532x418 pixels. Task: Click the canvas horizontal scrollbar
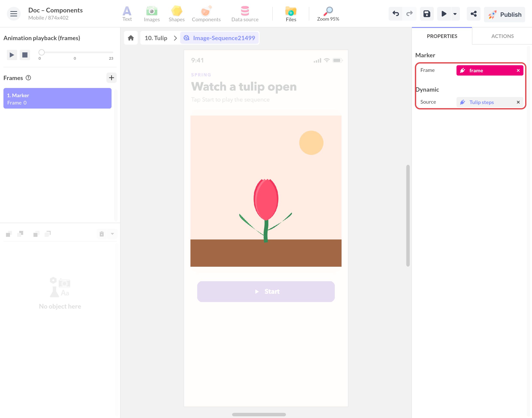[x=259, y=415]
